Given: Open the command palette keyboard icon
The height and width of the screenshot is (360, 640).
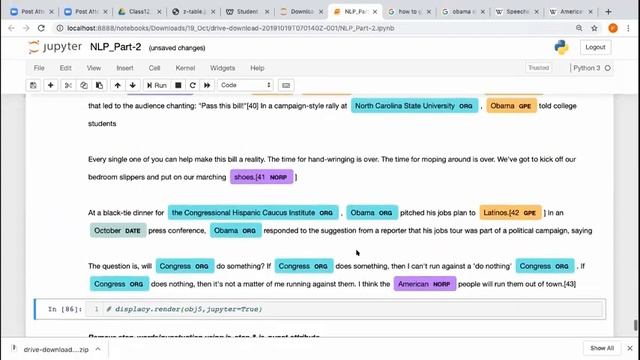Looking at the screenshot, I should coord(286,85).
